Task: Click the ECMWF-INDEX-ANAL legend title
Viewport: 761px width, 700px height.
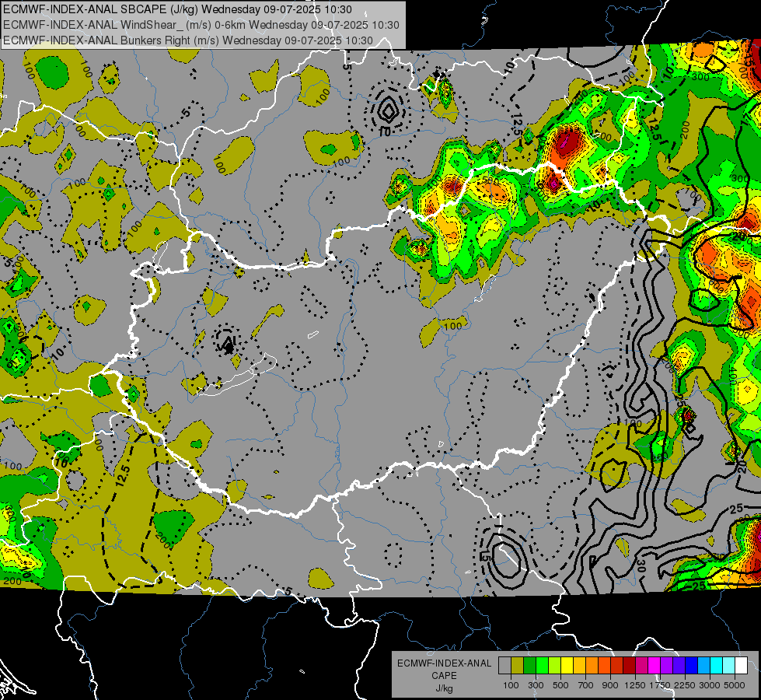Action: click(444, 663)
